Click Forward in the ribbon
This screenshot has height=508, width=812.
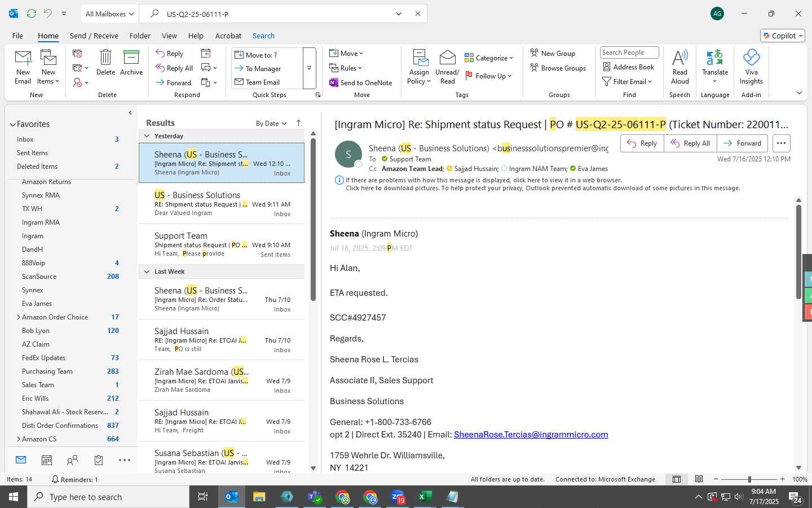coord(174,82)
